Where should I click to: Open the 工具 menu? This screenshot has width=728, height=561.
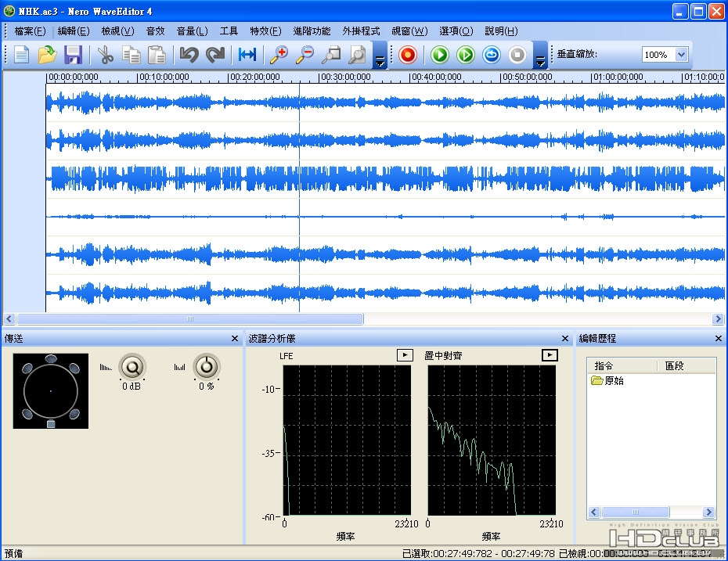[x=229, y=31]
